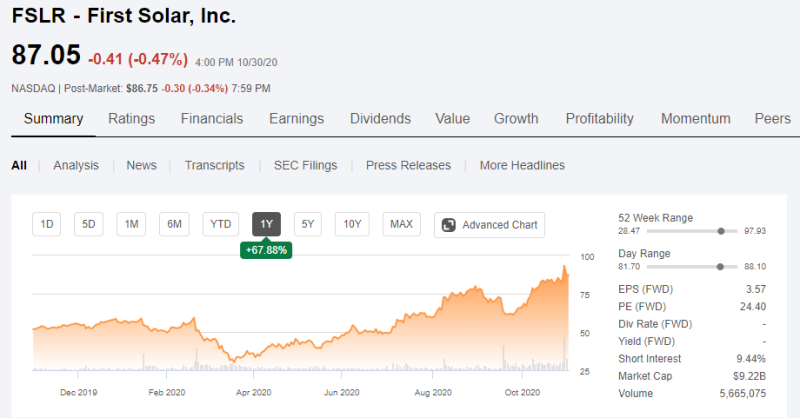Select the 1D chart range
The height and width of the screenshot is (418, 800).
tap(46, 225)
